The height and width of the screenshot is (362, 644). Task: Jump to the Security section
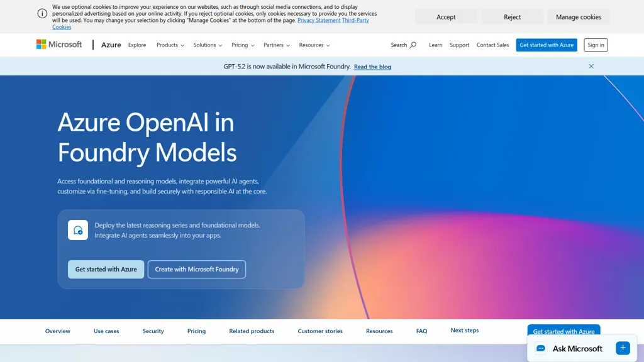[153, 331]
